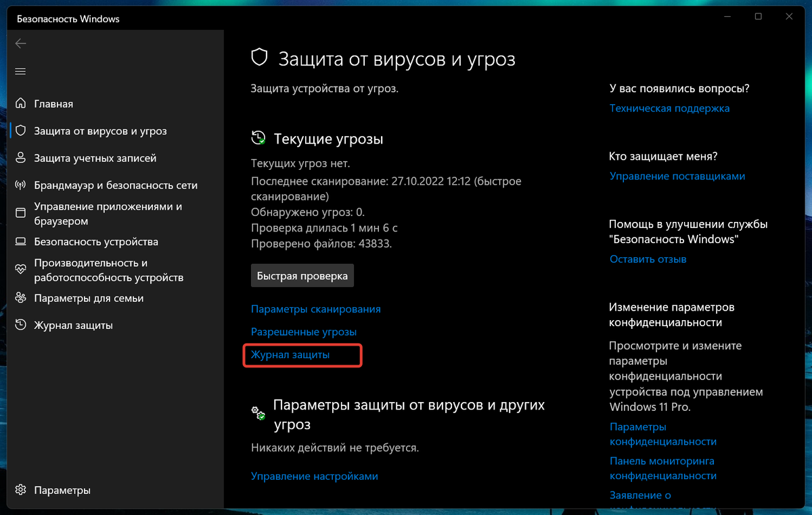This screenshot has height=515, width=812.
Task: Click the virus protection settings gears icon
Action: pyautogui.click(x=258, y=413)
